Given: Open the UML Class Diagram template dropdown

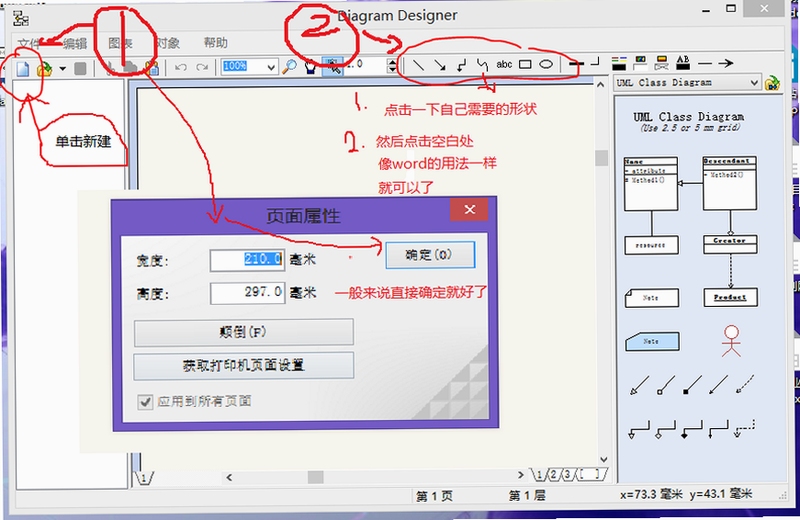Looking at the screenshot, I should (x=687, y=83).
